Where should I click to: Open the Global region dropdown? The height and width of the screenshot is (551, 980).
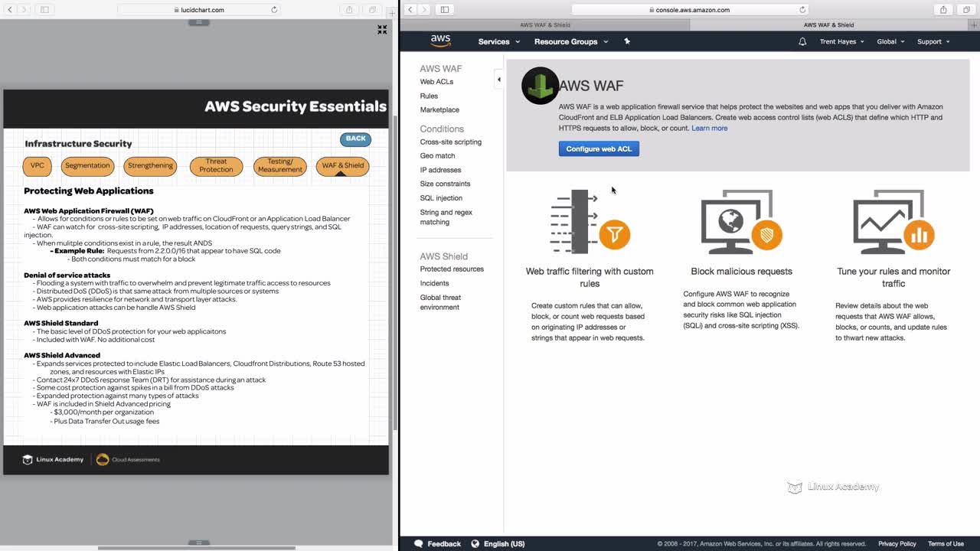click(x=890, y=41)
